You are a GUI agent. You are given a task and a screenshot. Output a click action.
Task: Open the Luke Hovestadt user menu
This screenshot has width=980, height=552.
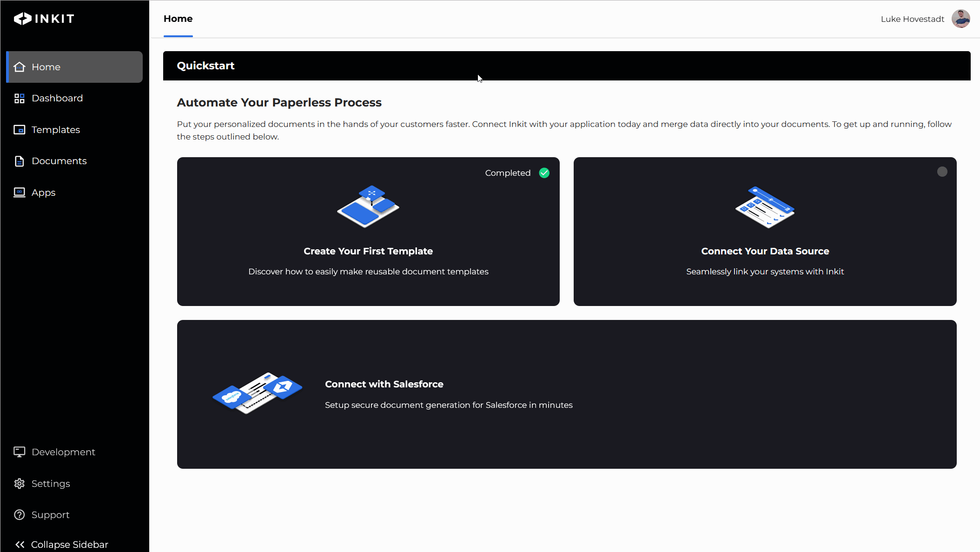[x=913, y=19]
